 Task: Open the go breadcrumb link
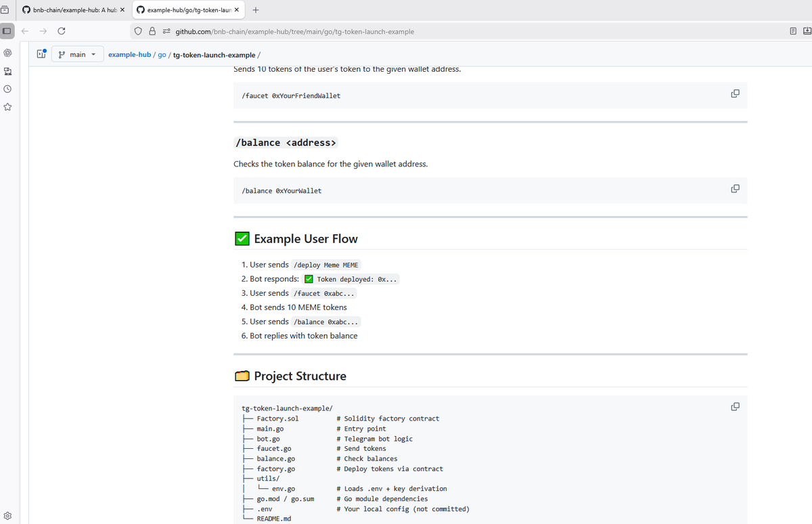click(162, 55)
